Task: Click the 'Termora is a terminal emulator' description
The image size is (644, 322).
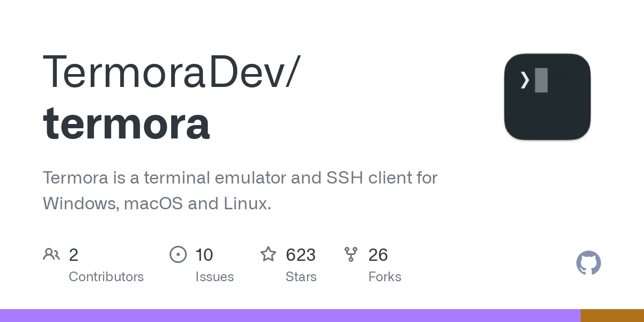Action: 240,191
